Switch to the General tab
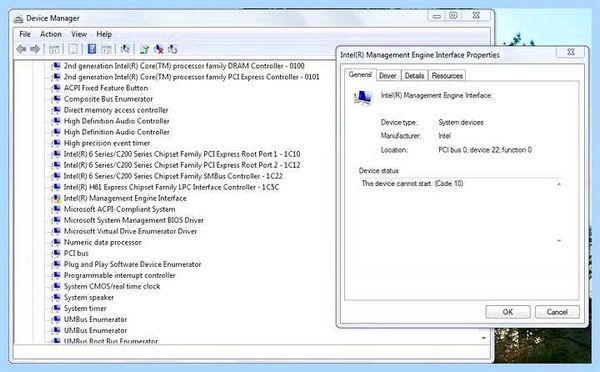600x372 pixels. point(360,75)
